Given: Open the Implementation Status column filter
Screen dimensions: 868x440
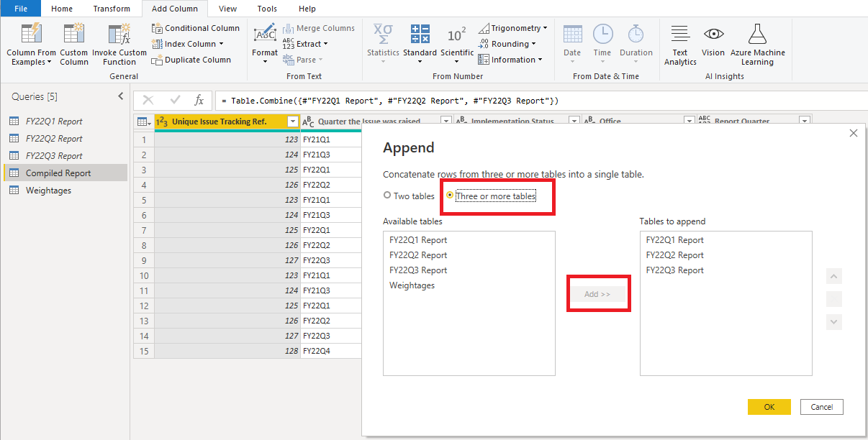Looking at the screenshot, I should (574, 122).
